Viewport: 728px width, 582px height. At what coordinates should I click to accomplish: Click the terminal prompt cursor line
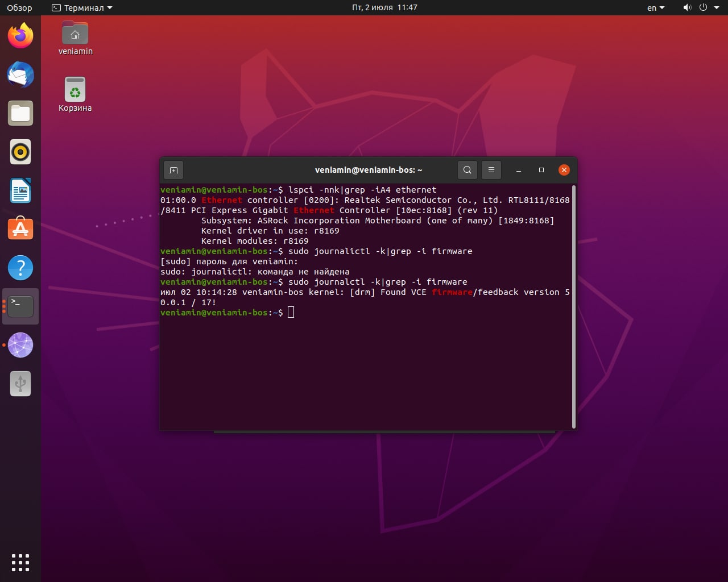227,313
